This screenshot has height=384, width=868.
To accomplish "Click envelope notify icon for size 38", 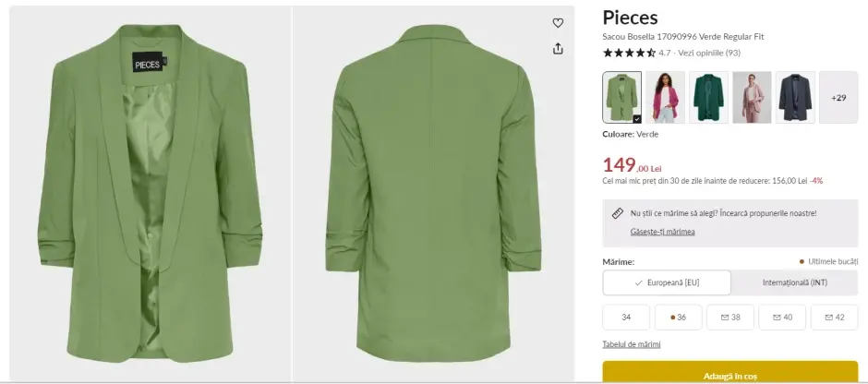I will tap(723, 318).
